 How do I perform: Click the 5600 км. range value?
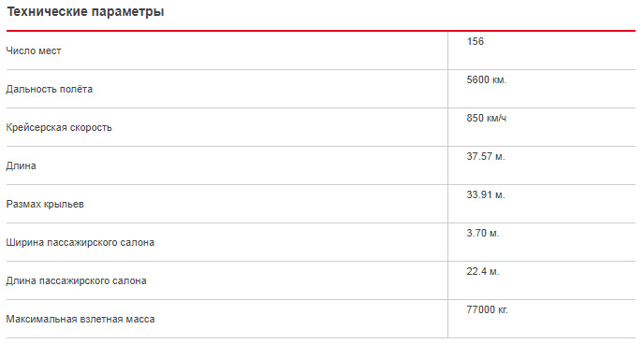tap(487, 80)
